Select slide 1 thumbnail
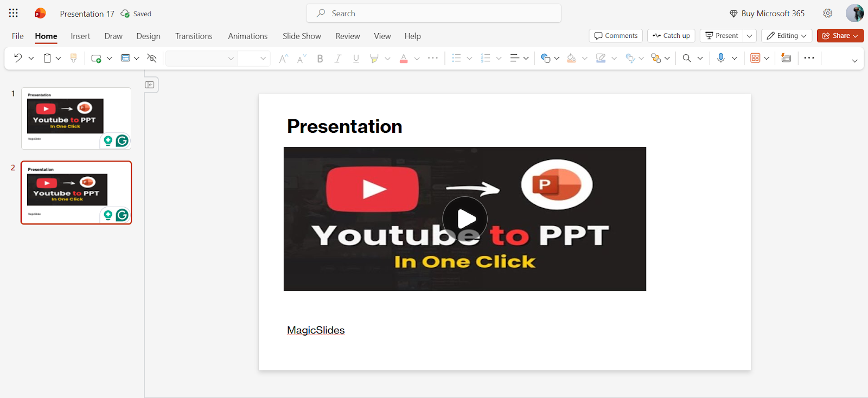Screen dimensions: 868x398 click(76, 118)
